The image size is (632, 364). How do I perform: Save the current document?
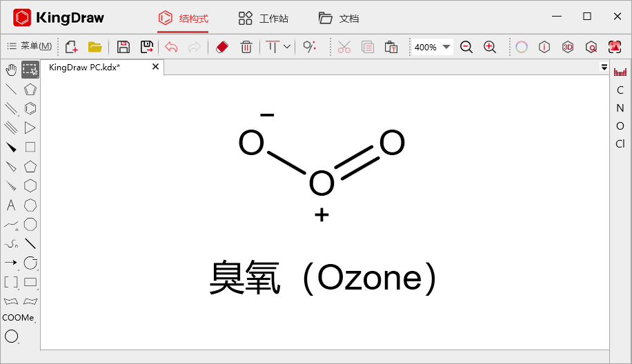[x=124, y=47]
